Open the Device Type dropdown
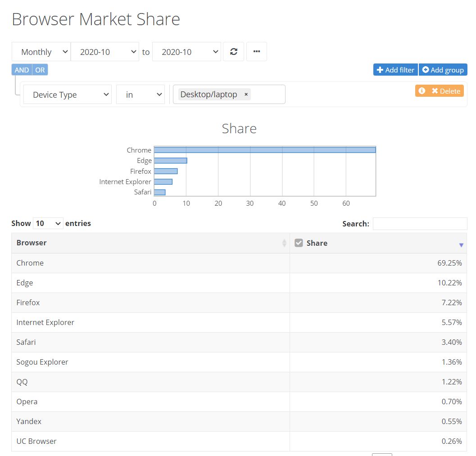Screen dimensions: 476x456 tap(67, 95)
